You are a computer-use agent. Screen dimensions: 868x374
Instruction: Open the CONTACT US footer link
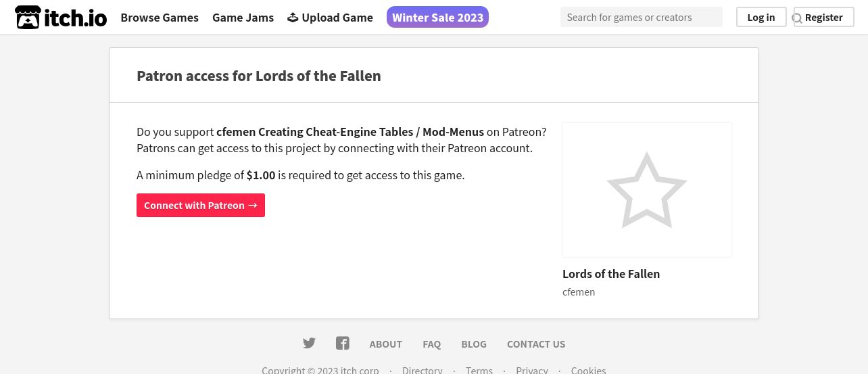[x=536, y=344]
